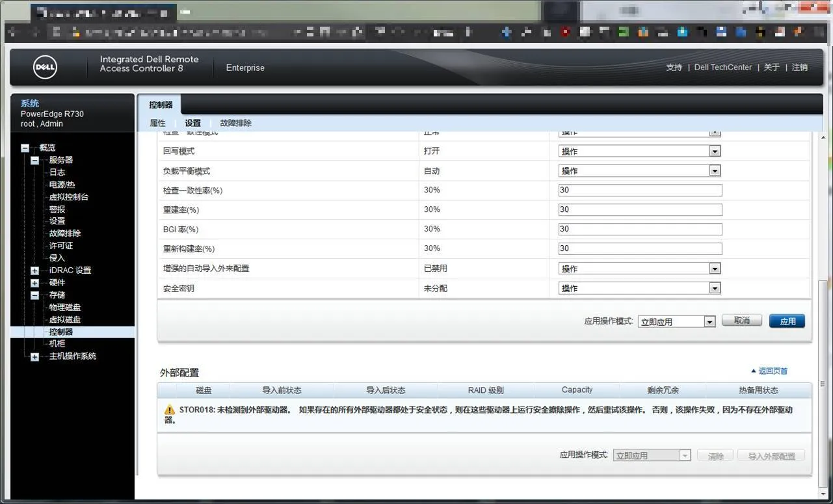Select iDRAC 设置 in the navigation tree
The height and width of the screenshot is (504, 833).
coord(70,271)
